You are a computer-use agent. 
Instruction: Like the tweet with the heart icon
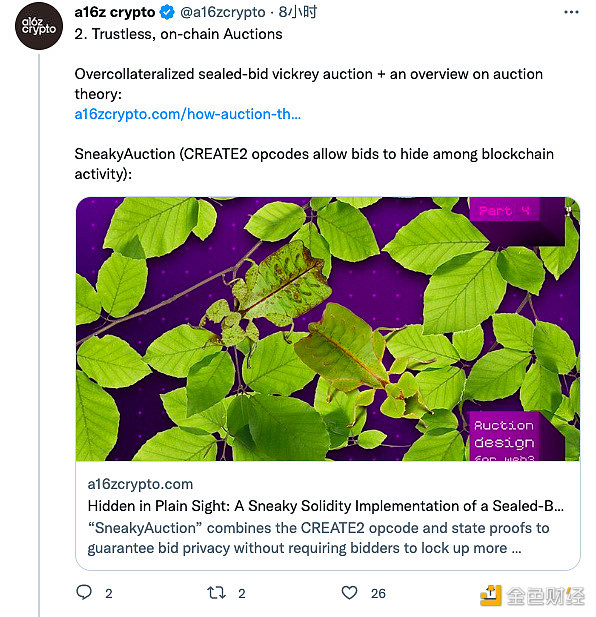pyautogui.click(x=349, y=593)
